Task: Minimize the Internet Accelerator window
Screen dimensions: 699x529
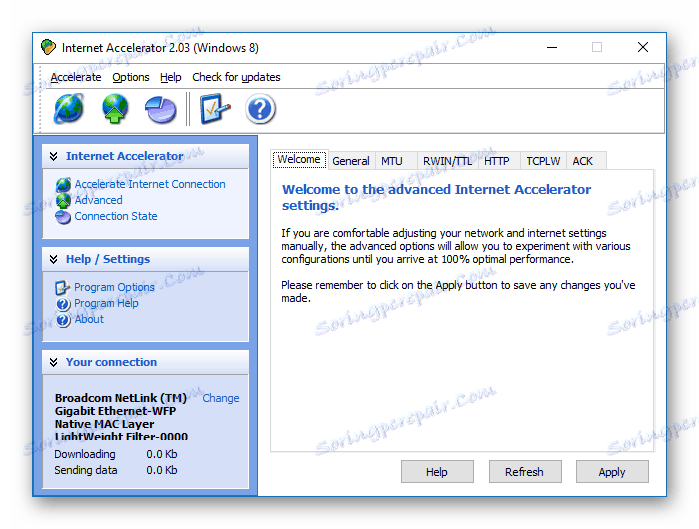Action: point(552,47)
